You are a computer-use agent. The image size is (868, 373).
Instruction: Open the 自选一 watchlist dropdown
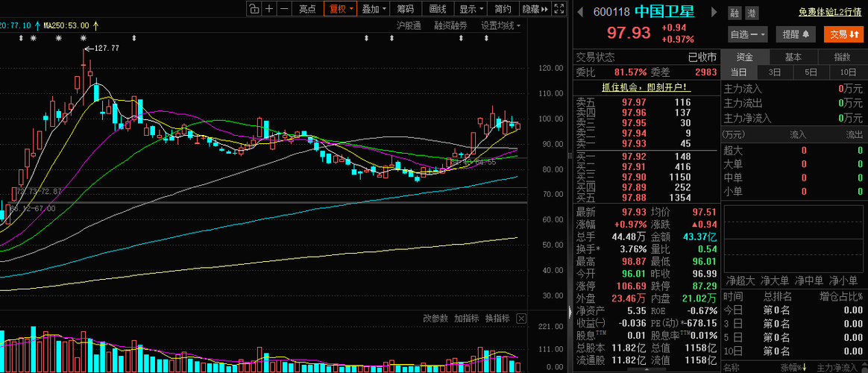point(748,34)
